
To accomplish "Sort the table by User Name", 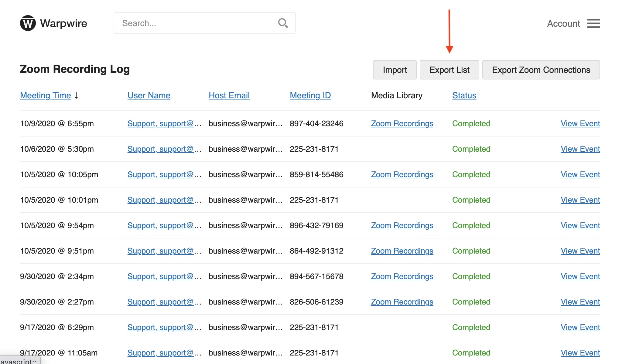I will click(149, 95).
